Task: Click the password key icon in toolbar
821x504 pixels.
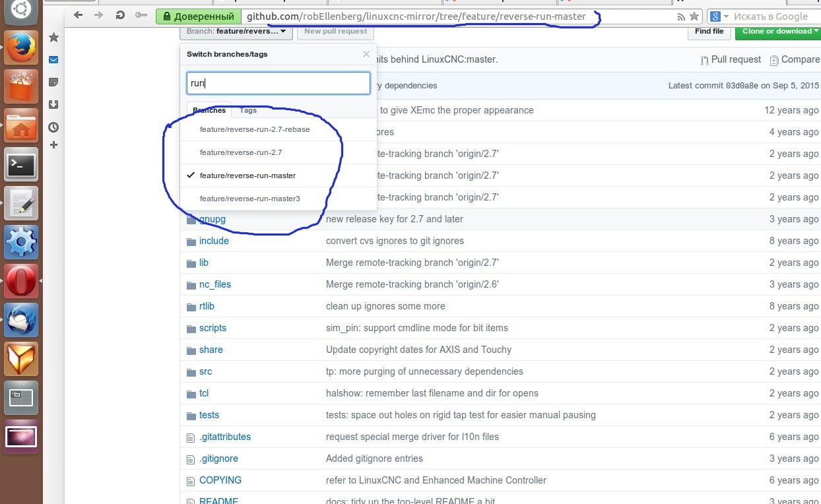Action: click(x=141, y=15)
